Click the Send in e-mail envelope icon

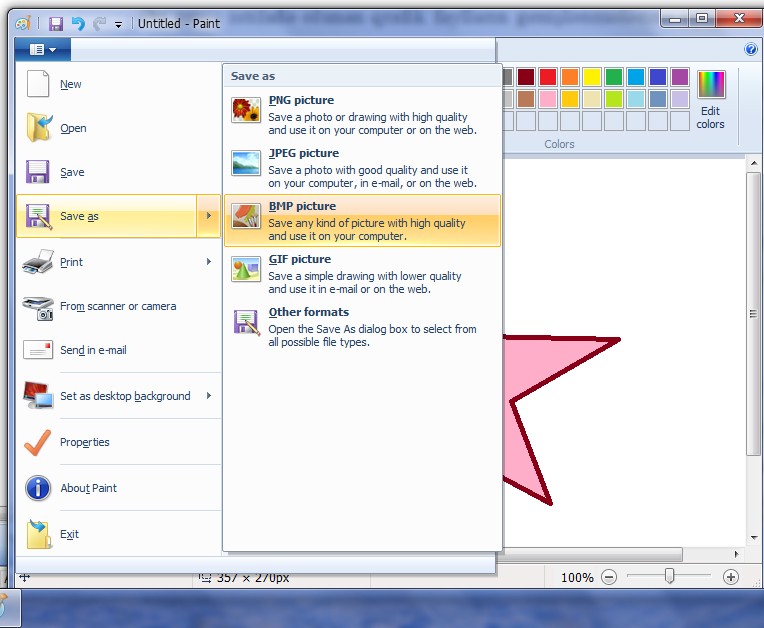click(38, 350)
